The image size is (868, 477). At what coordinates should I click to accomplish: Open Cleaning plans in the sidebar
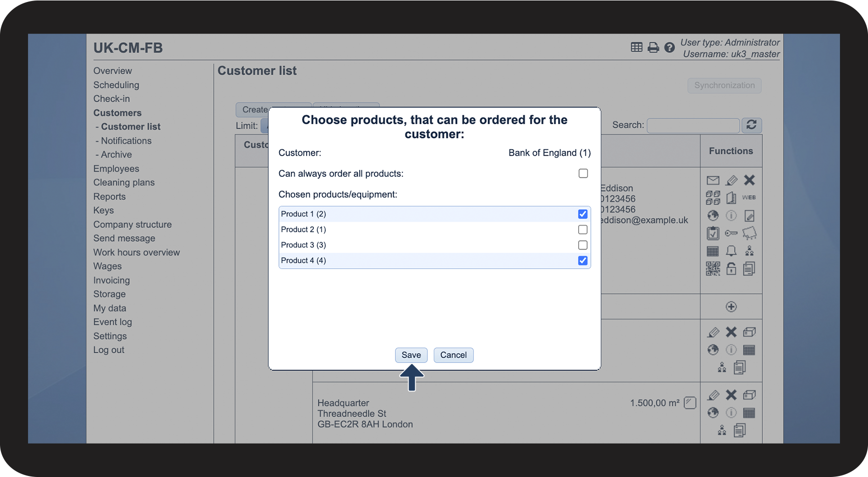tap(124, 182)
